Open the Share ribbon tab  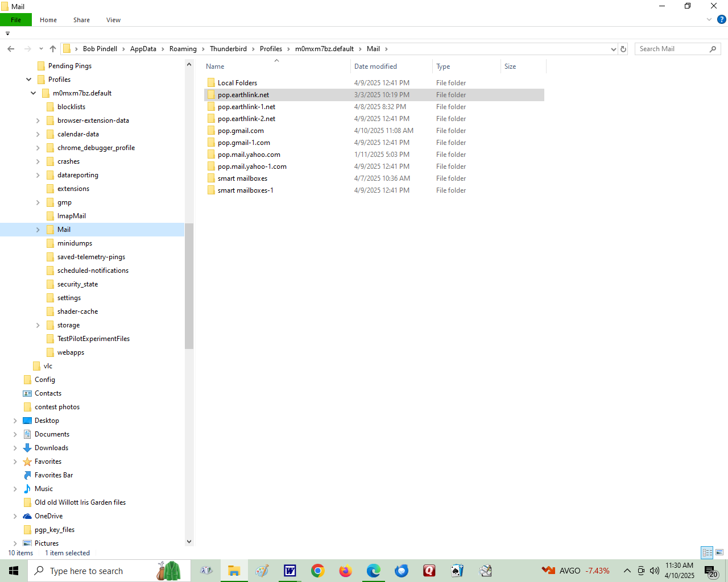click(x=81, y=20)
